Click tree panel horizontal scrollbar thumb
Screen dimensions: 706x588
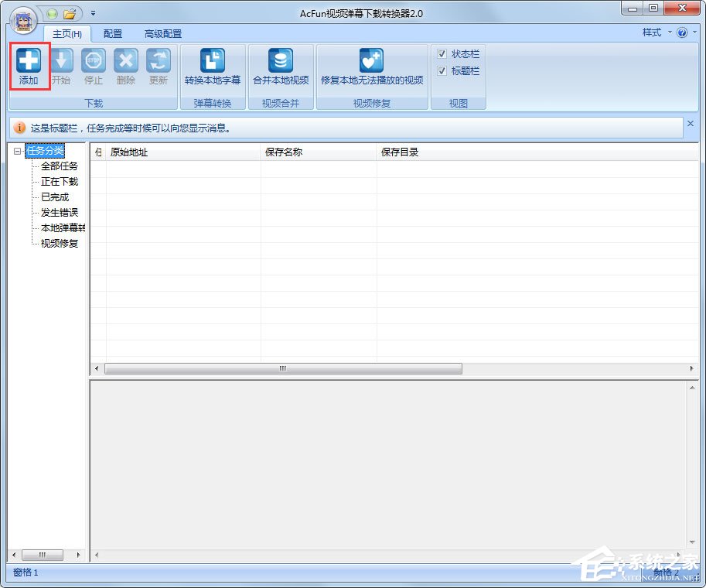click(x=43, y=555)
